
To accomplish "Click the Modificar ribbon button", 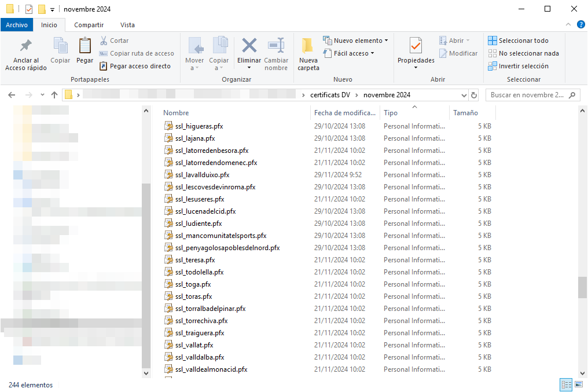I will pos(458,53).
